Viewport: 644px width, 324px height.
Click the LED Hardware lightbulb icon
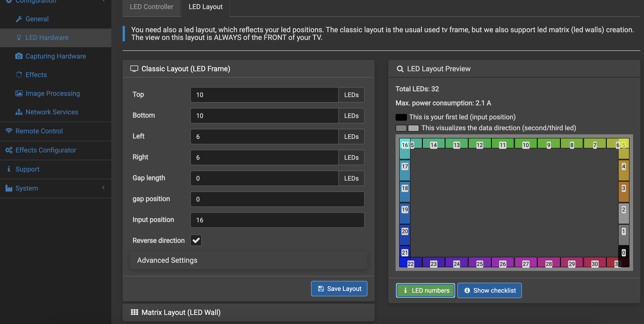coord(19,38)
